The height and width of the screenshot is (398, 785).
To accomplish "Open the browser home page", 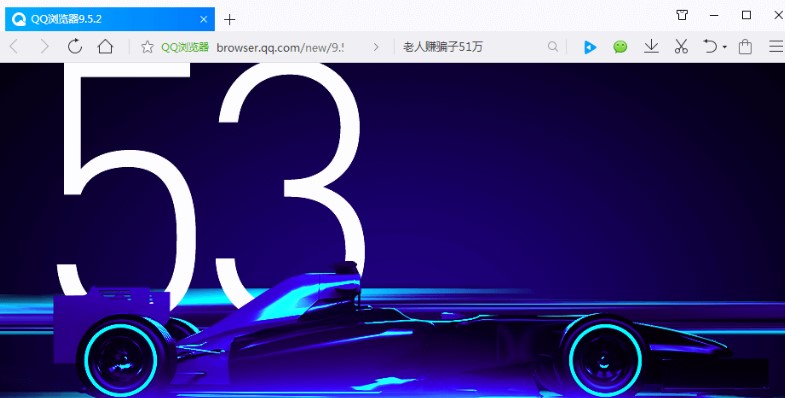I will tap(105, 47).
